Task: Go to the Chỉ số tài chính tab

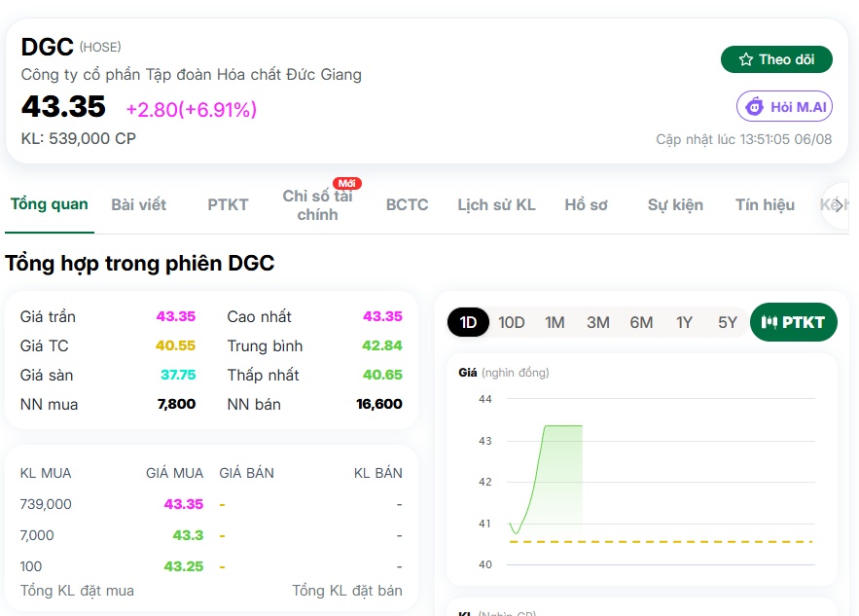Action: (x=318, y=205)
